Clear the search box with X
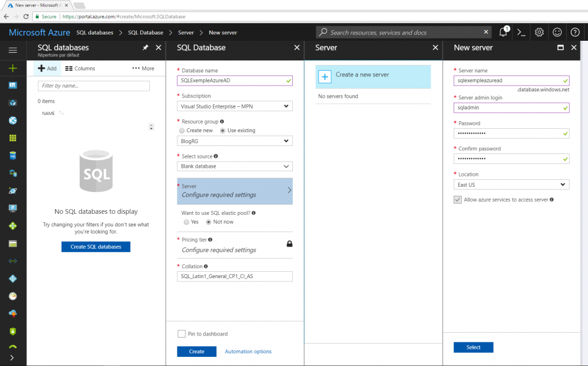Viewport: 588px width, 366px height. 486,32
